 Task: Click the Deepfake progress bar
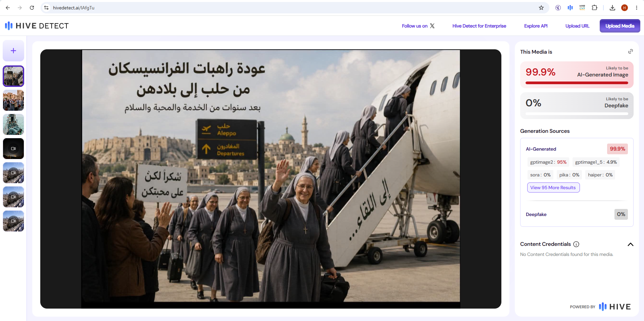click(x=577, y=114)
